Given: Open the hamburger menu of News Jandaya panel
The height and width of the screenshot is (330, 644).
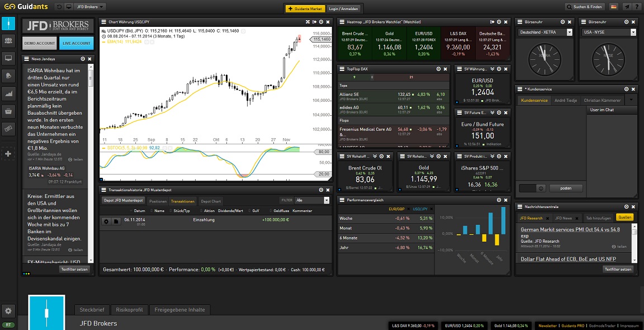Looking at the screenshot, I should (25, 58).
